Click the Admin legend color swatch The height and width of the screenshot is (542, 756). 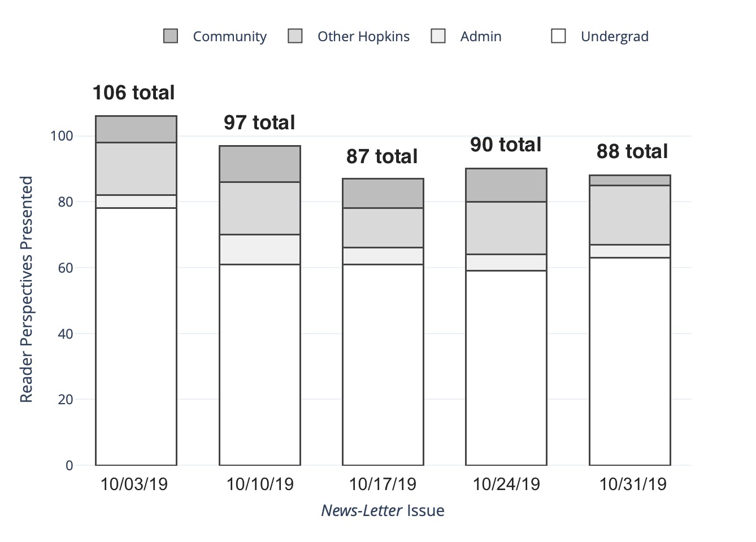438,36
